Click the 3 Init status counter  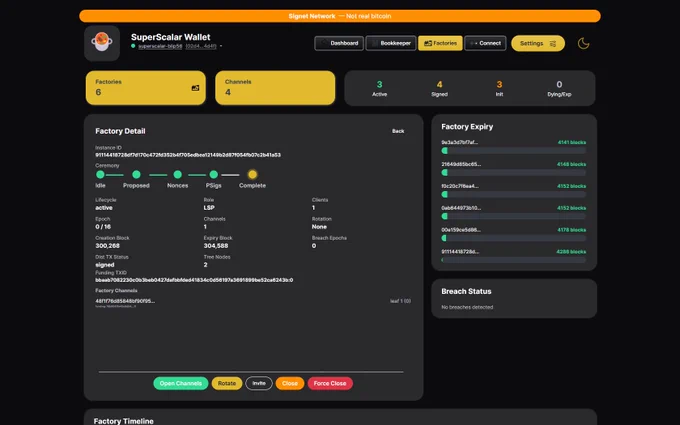point(499,88)
